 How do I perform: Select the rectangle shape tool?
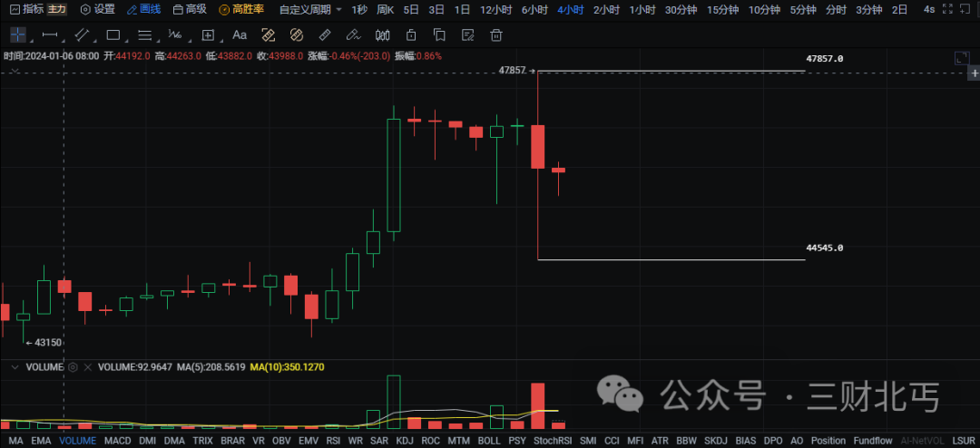[113, 35]
